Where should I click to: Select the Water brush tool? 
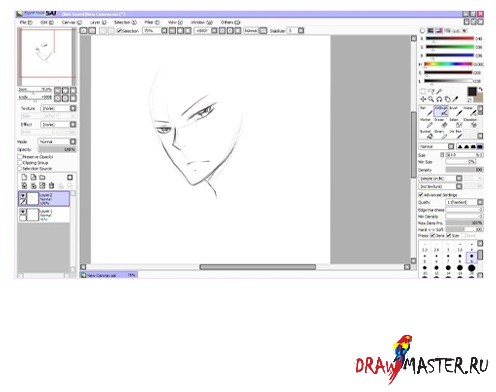coord(470,111)
